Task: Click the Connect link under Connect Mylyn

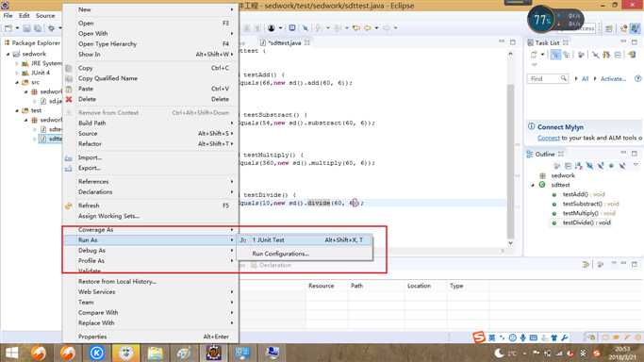Action: 549,138
